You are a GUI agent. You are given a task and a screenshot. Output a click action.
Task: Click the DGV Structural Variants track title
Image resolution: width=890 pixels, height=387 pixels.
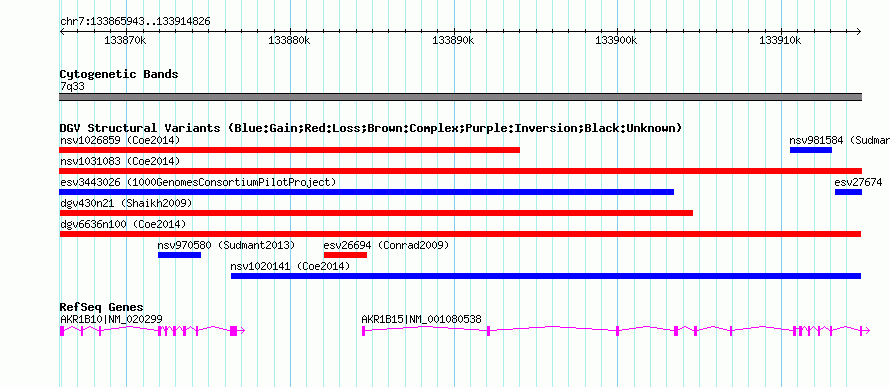pos(370,128)
